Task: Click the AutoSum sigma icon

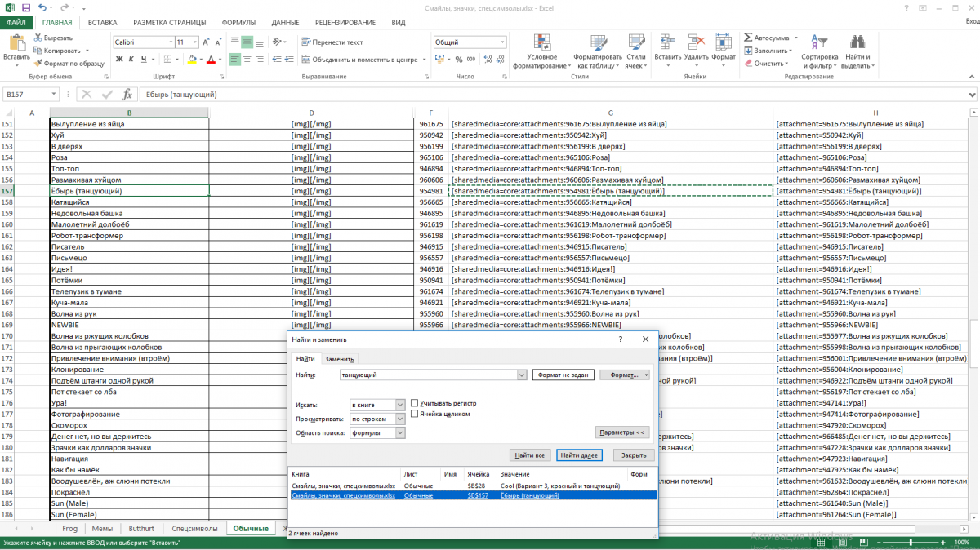Action: [x=748, y=38]
